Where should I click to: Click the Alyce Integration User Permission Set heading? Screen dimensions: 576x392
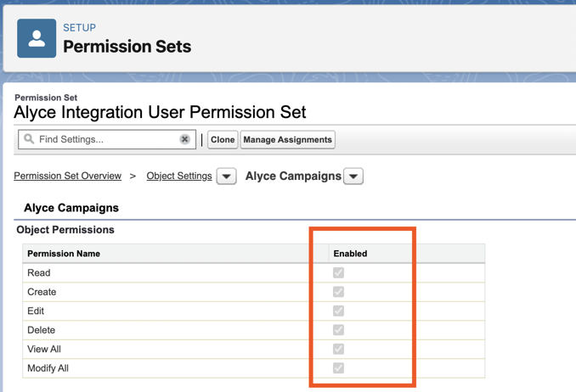point(160,112)
